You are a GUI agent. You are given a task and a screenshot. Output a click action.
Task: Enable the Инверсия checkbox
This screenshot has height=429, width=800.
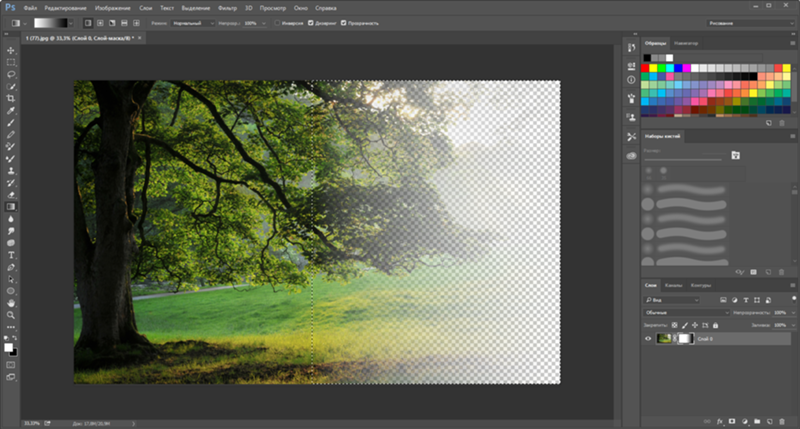pos(277,21)
